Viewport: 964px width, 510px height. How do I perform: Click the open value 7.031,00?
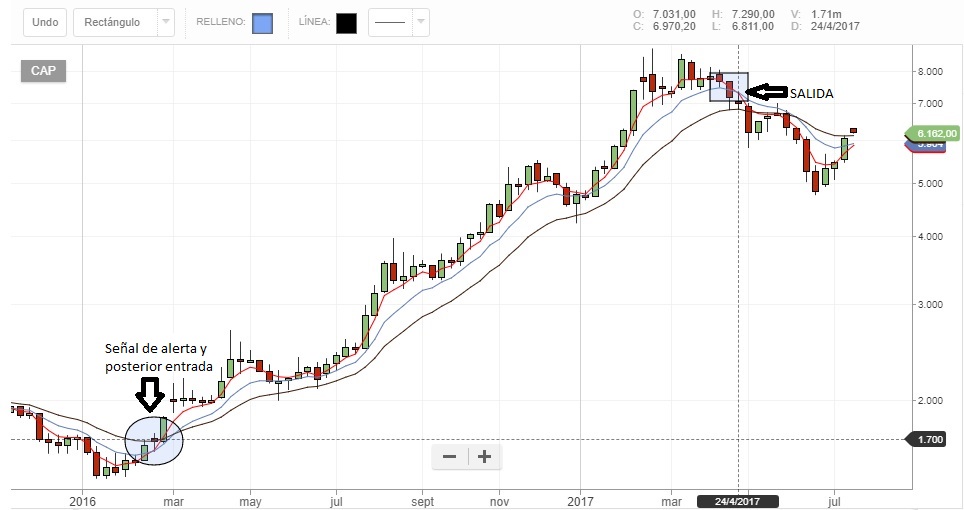click(x=674, y=14)
